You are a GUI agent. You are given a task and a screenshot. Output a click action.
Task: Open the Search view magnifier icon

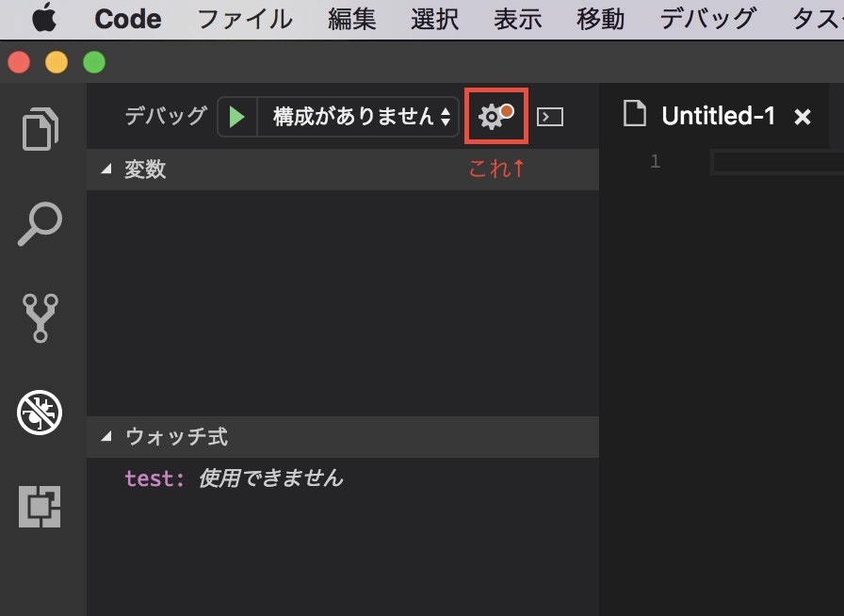41,223
